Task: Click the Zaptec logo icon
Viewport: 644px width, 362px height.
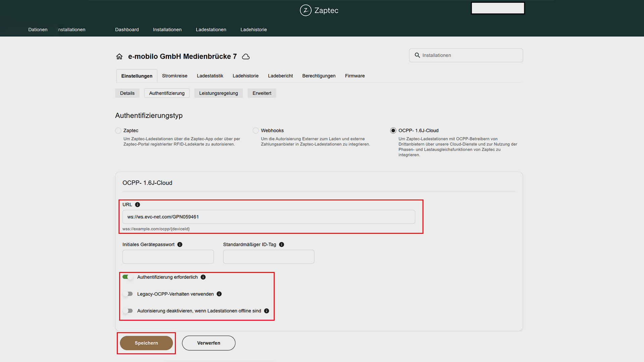Action: point(306,10)
